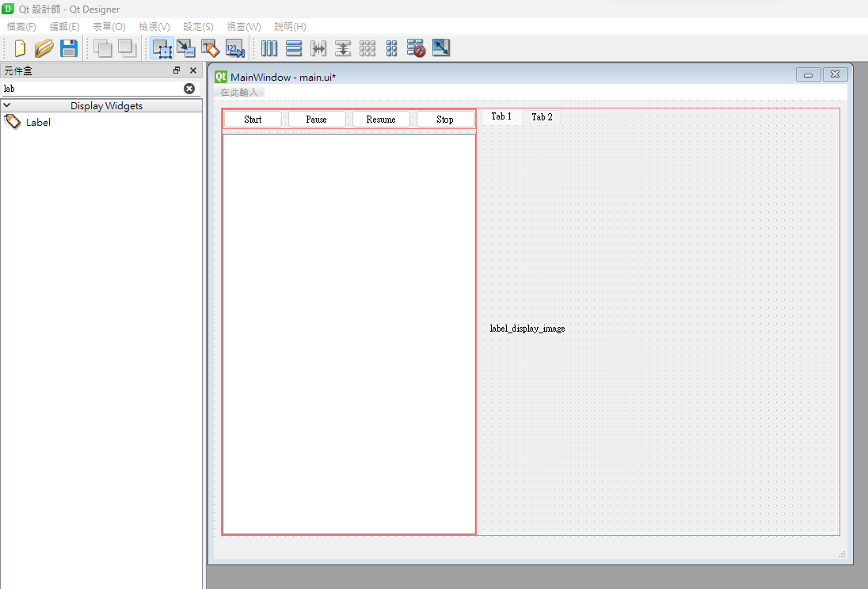Open the 檢視(V) menu

pos(154,27)
